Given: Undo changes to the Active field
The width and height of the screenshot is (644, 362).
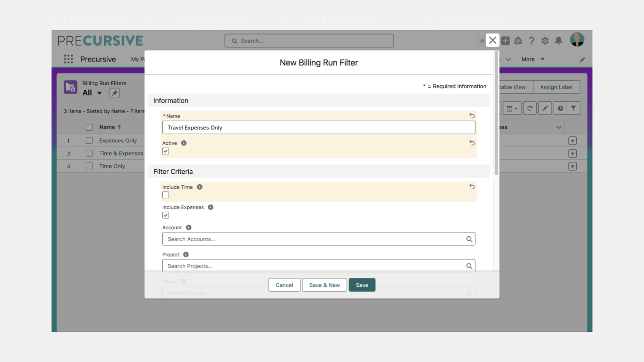Looking at the screenshot, I should point(472,143).
